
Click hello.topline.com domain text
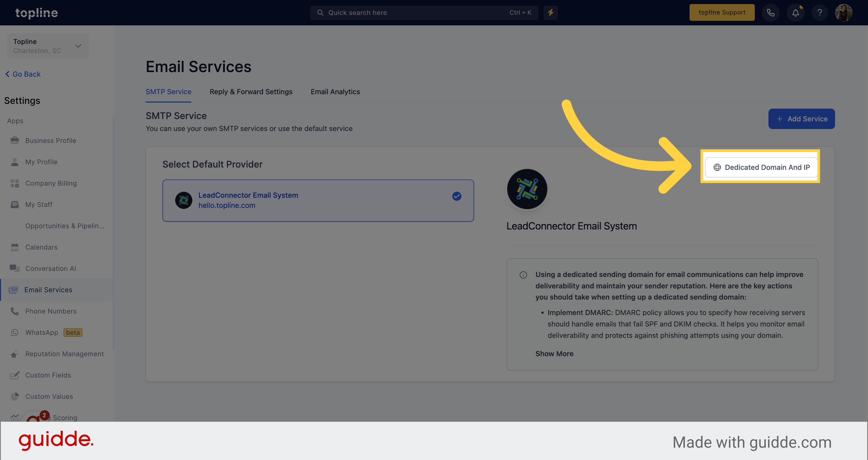pos(226,205)
